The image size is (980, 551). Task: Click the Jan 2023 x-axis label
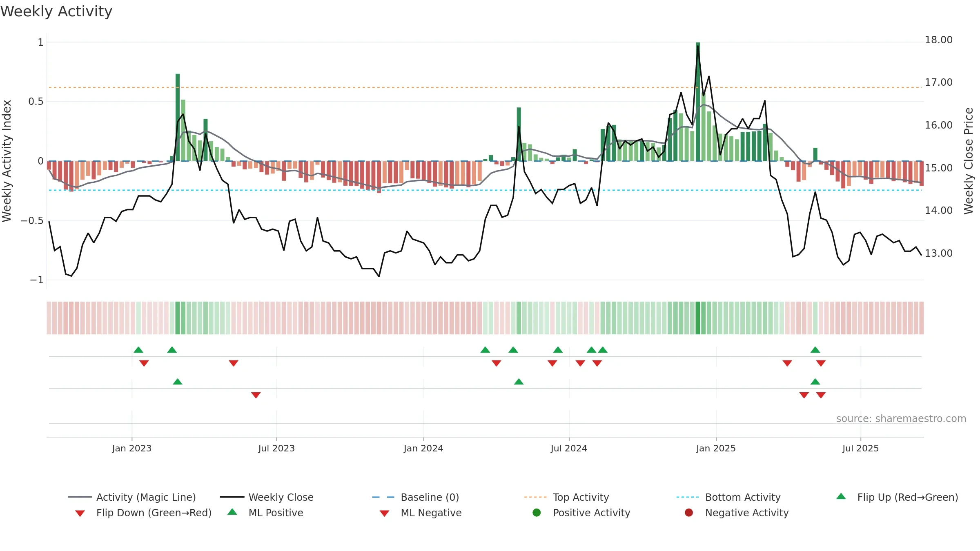click(132, 449)
